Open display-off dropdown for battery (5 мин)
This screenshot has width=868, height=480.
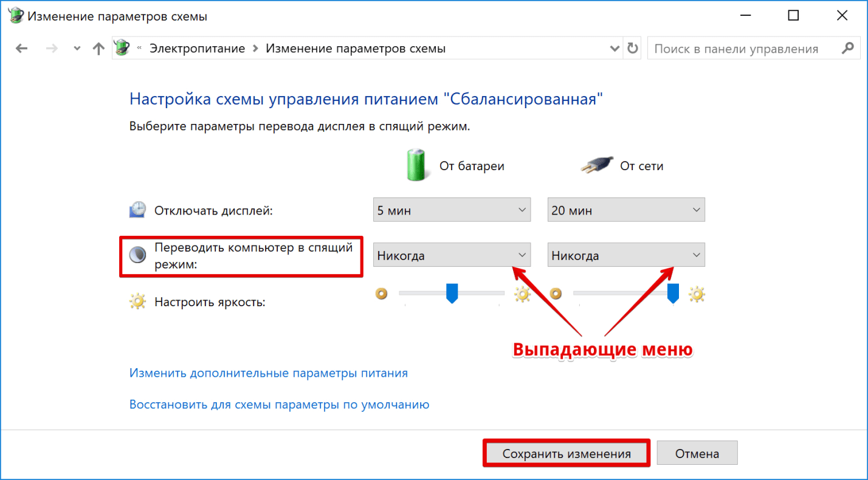[x=452, y=210]
